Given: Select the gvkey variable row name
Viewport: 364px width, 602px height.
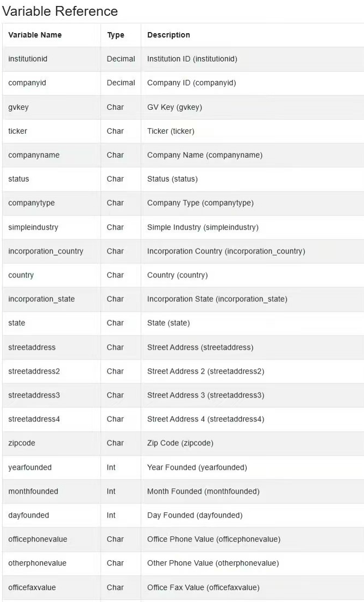Looking at the screenshot, I should pos(18,107).
